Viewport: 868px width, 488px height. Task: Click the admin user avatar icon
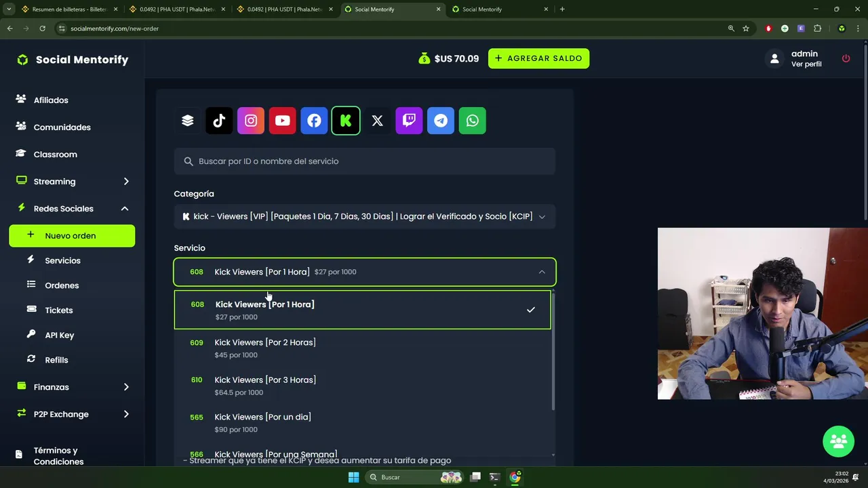click(x=774, y=59)
